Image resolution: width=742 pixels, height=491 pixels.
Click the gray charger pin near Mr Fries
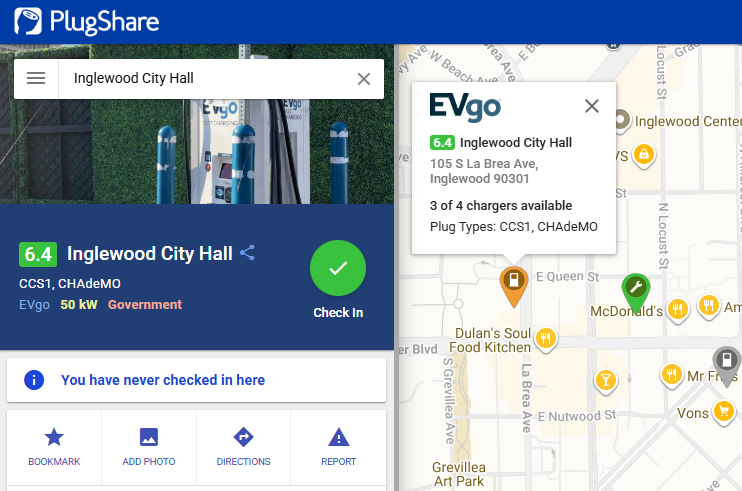click(726, 361)
